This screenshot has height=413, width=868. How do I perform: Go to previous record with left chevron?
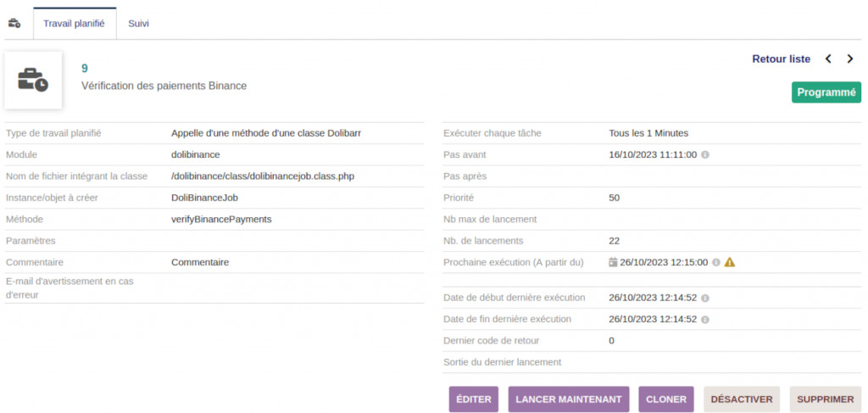tap(828, 59)
